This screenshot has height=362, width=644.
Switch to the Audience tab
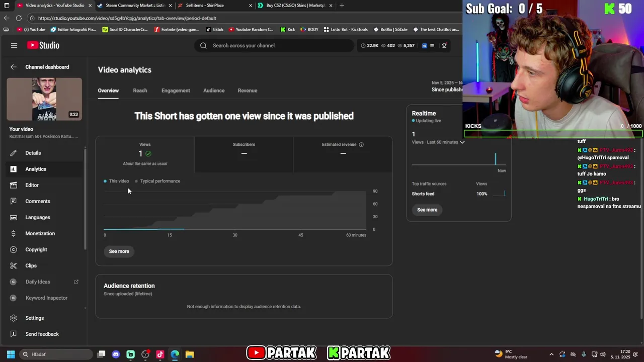coord(214,90)
